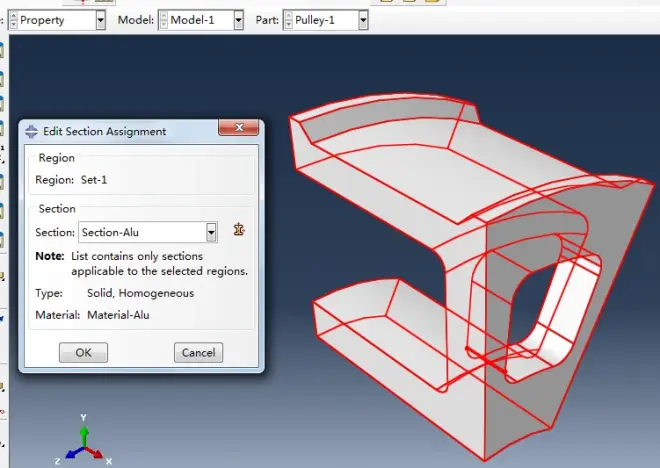The height and width of the screenshot is (468, 660).
Task: Click the Model-1 spinner arrows
Action: (164, 20)
